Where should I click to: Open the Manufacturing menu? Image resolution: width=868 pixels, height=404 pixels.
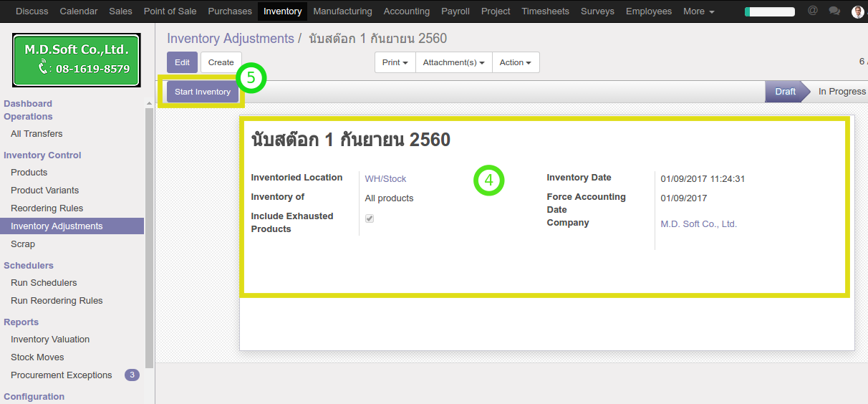(342, 11)
